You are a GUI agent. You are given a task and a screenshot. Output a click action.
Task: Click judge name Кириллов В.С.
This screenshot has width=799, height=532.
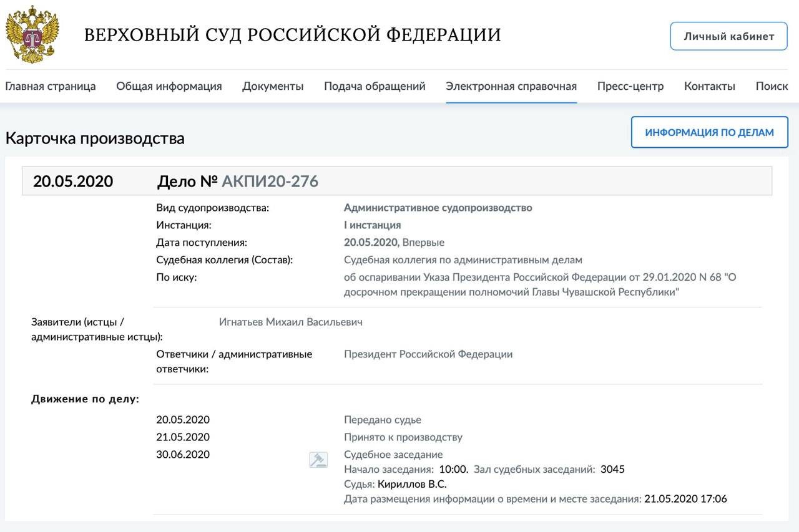pyautogui.click(x=412, y=484)
